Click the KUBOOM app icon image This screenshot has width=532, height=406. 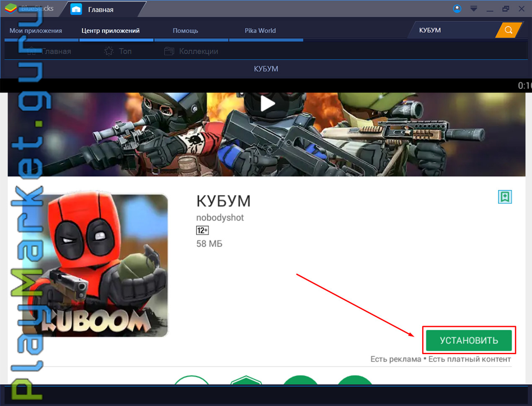pos(95,265)
